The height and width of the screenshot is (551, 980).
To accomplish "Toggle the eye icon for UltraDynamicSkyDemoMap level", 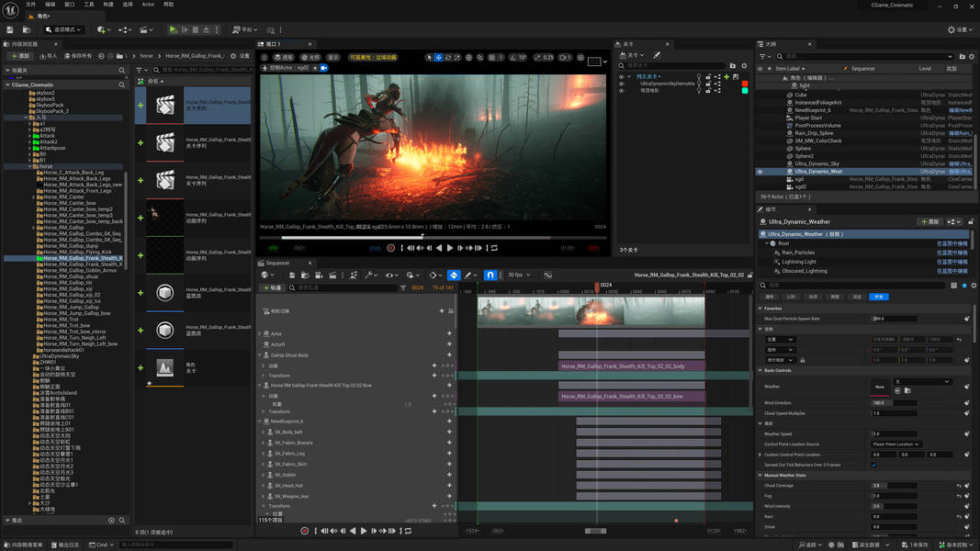I will pyautogui.click(x=621, y=84).
